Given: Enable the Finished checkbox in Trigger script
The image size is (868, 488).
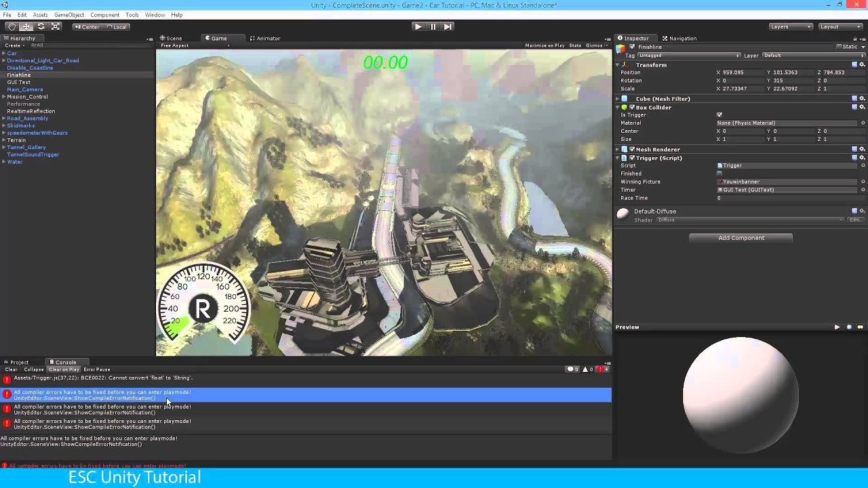Looking at the screenshot, I should [x=719, y=174].
